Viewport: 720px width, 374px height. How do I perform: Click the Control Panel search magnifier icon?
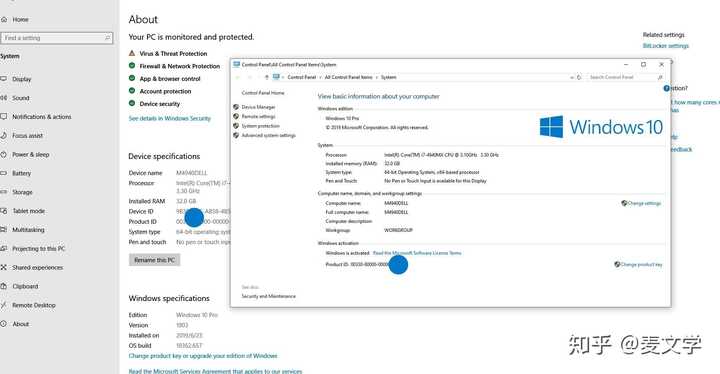660,77
